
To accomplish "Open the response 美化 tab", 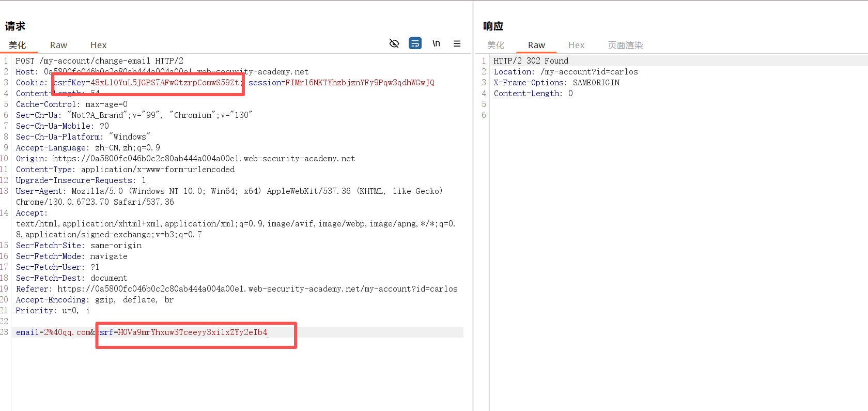I will (x=495, y=45).
